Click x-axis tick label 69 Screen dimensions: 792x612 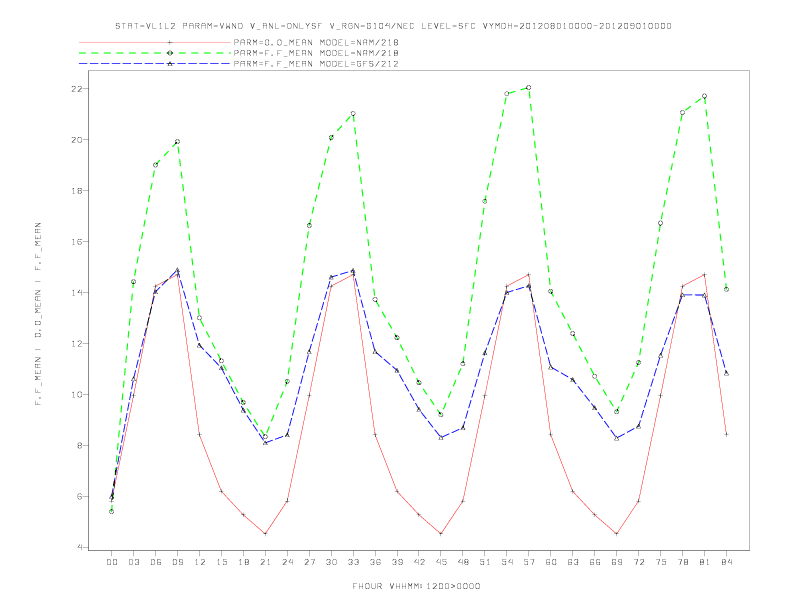pyautogui.click(x=617, y=562)
